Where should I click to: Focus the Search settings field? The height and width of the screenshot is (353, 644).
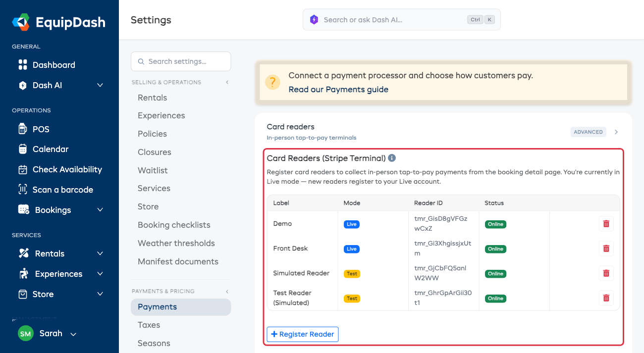point(181,61)
